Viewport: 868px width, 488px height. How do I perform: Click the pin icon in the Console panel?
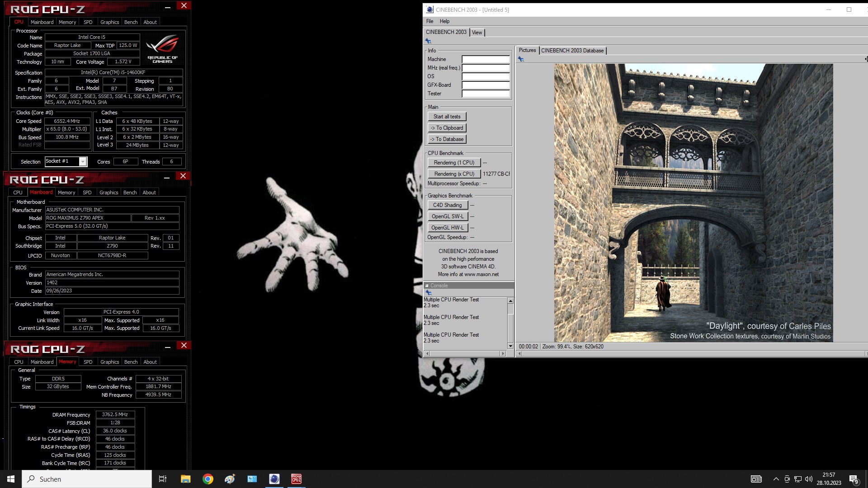pos(429,293)
